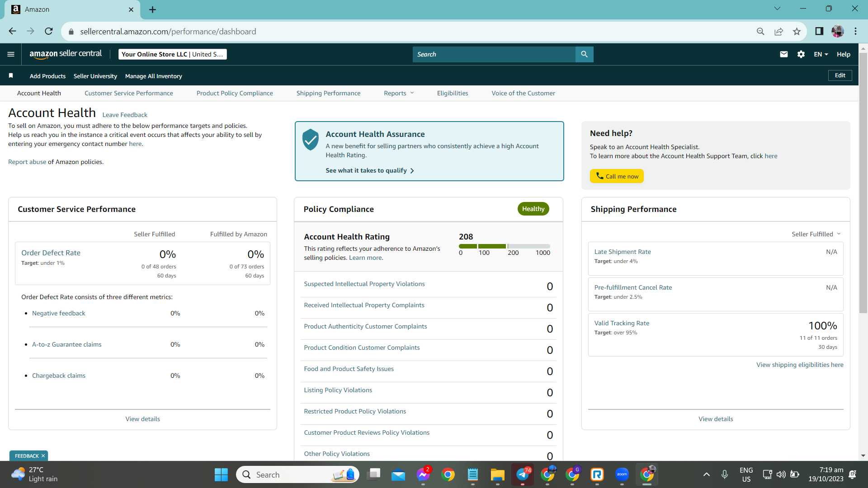Viewport: 868px width, 488px height.
Task: Open the Customer Service Performance tab
Action: tap(129, 93)
